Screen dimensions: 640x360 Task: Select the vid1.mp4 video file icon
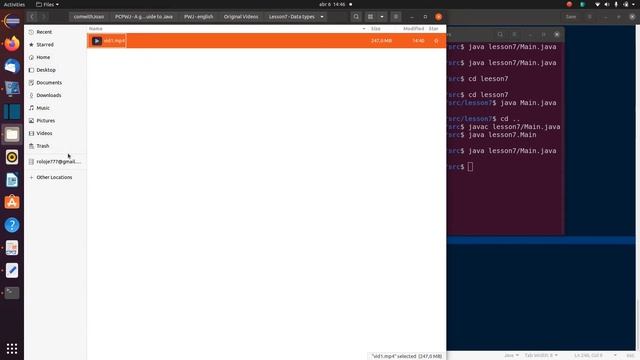tap(97, 41)
